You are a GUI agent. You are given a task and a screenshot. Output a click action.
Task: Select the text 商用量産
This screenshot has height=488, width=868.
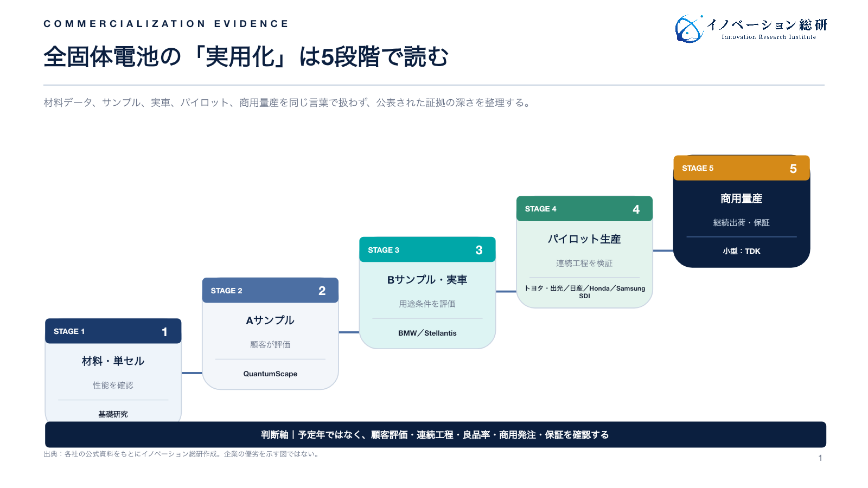click(x=742, y=198)
